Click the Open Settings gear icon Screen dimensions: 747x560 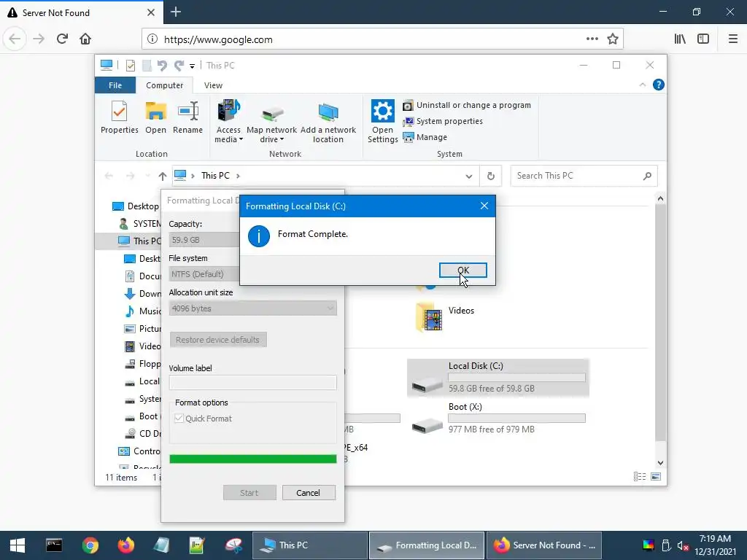(382, 112)
